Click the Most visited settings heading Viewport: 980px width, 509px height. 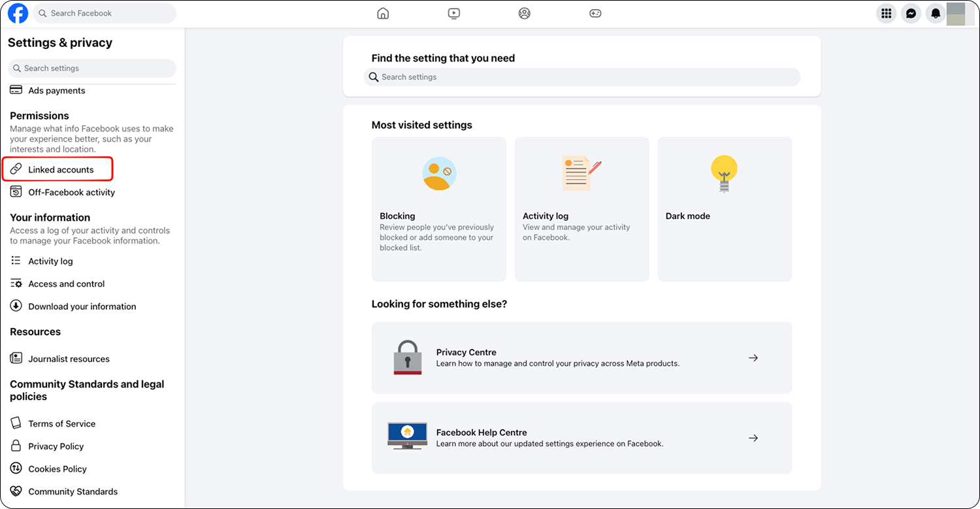point(422,125)
